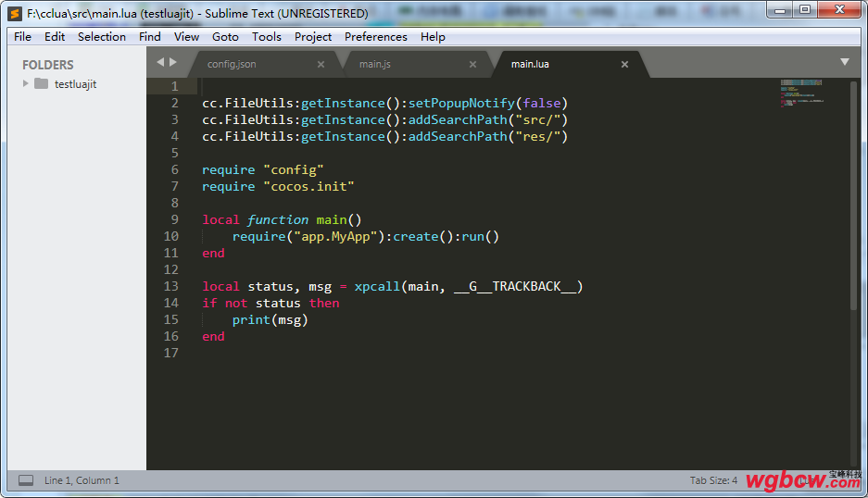868x498 pixels.
Task: Click the function keyword on line 9
Action: pyautogui.click(x=278, y=219)
